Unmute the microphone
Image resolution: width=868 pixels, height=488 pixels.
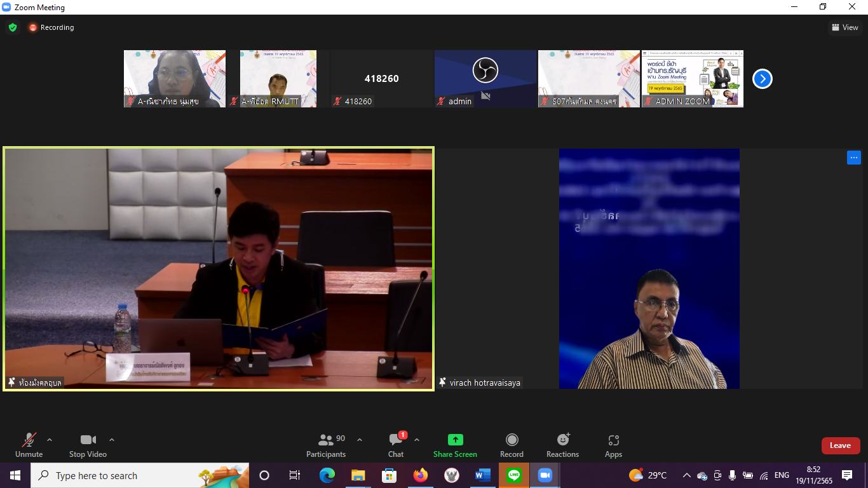click(29, 445)
